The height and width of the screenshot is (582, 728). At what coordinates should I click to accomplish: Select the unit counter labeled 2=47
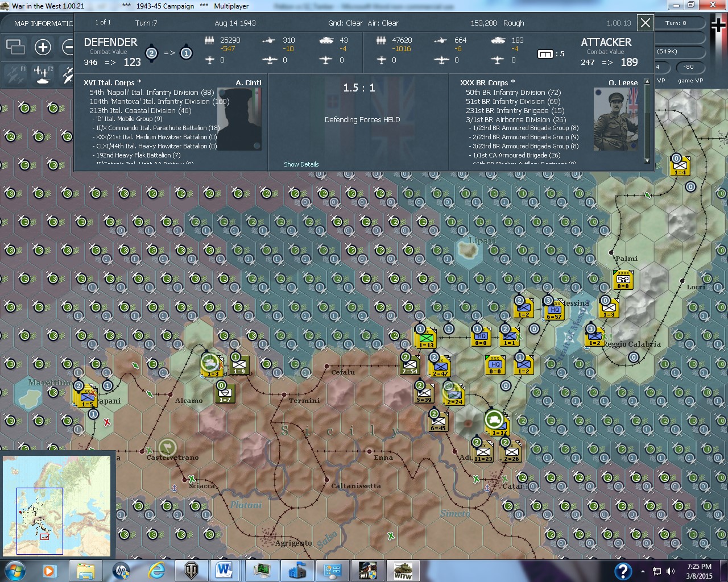440,367
